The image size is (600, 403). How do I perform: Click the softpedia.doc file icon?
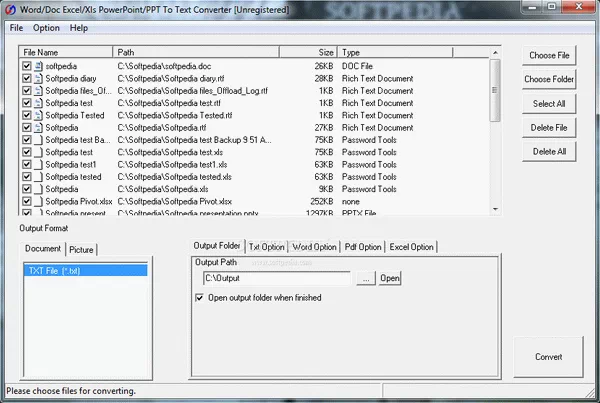(38, 66)
